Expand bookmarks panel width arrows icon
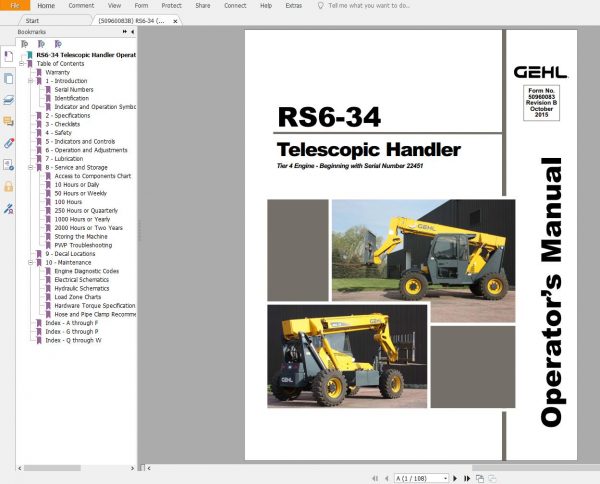Screen dimensions: 600x484 click(125, 32)
